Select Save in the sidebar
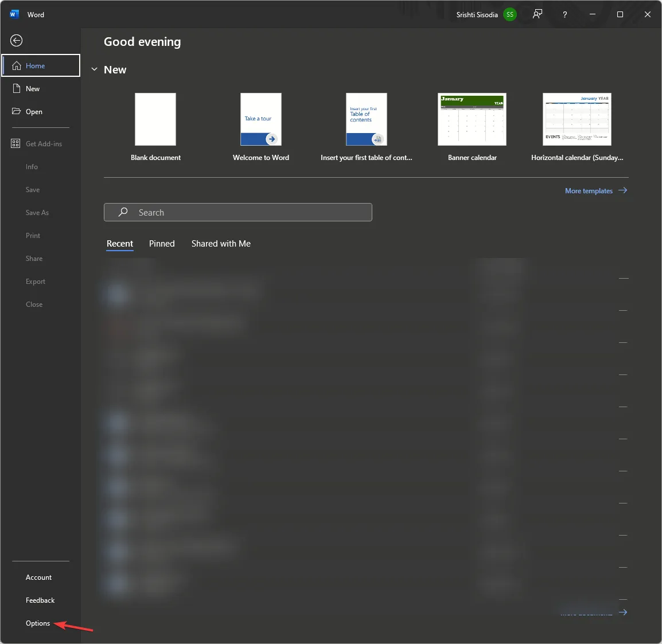This screenshot has width=662, height=644. coord(33,189)
